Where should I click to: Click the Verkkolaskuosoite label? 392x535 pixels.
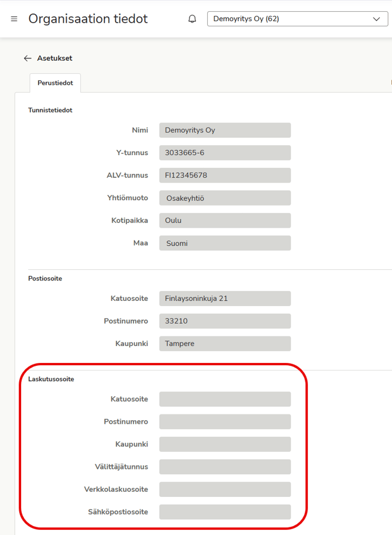click(x=116, y=489)
